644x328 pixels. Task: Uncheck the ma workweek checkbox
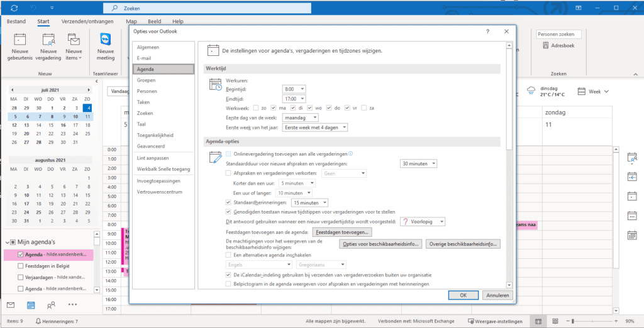click(x=274, y=108)
